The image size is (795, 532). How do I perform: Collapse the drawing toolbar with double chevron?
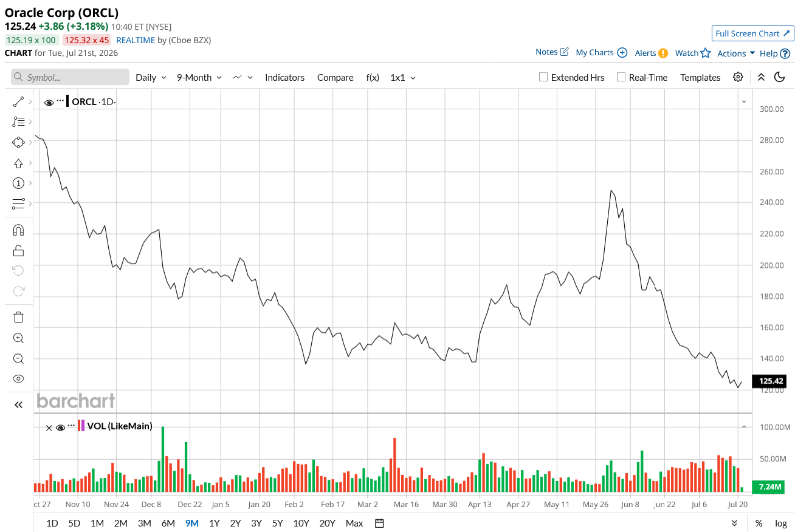tap(18, 404)
